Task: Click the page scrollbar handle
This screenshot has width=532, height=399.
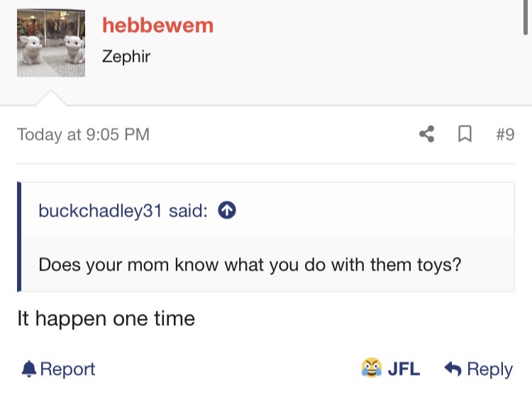Action: (525, 17)
